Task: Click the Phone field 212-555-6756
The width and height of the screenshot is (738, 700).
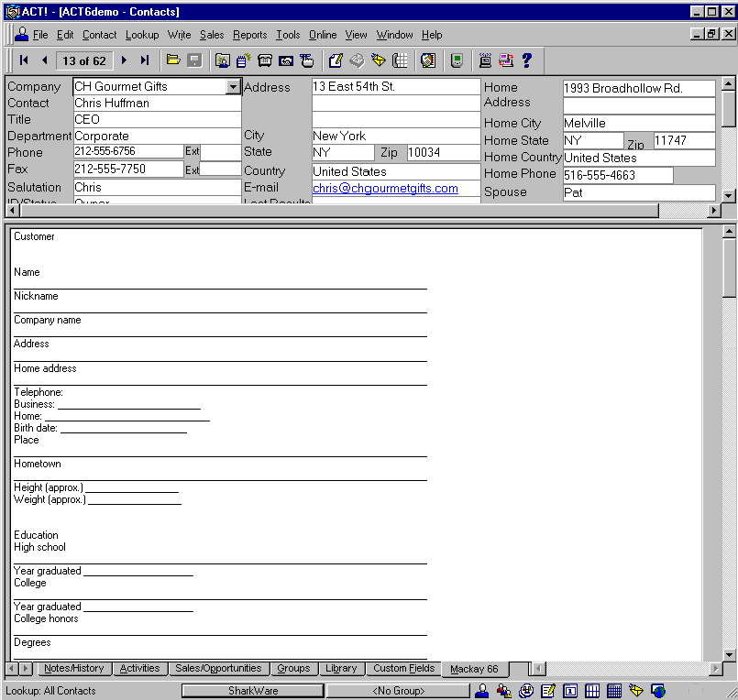Action: point(128,151)
